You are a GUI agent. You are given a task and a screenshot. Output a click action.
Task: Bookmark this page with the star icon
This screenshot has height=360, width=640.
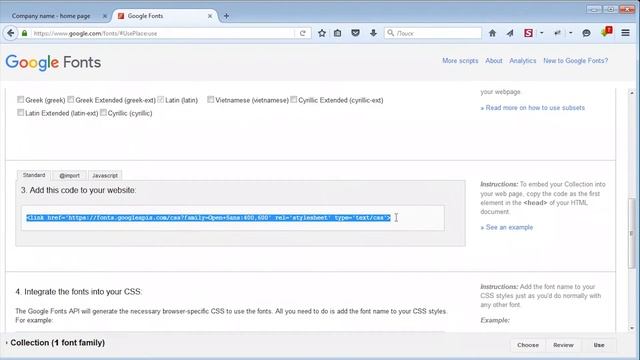[322, 33]
